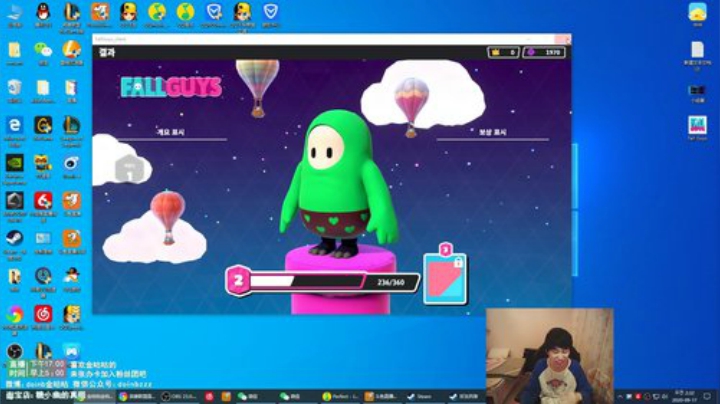Screen dimensions: 720x404
Task: Click the purple kudos counter showing 1970
Action: (x=545, y=52)
